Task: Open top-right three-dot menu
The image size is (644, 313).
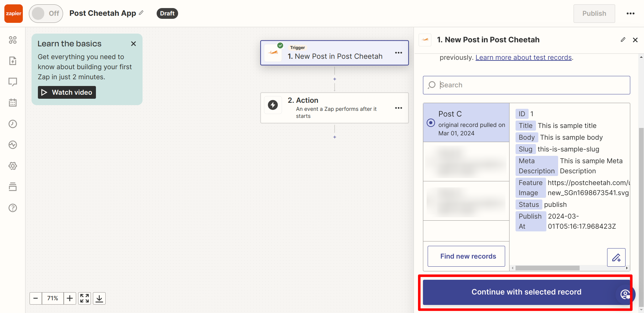Action: (631, 13)
